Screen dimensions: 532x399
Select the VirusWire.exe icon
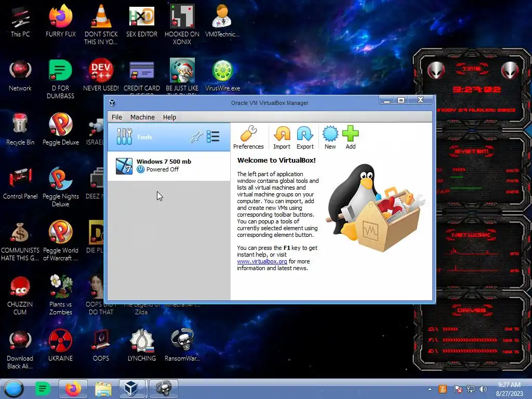[222, 75]
